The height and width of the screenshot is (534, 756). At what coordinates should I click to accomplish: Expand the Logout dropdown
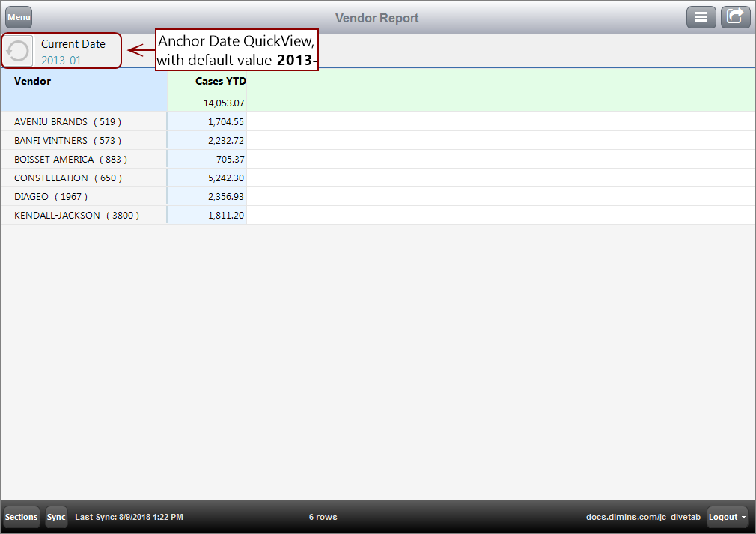coord(726,517)
